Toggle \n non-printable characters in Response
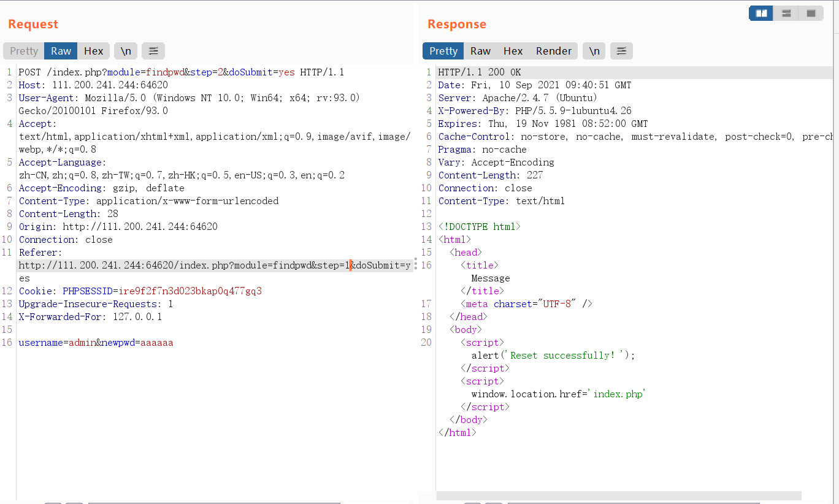The image size is (839, 504). point(594,51)
